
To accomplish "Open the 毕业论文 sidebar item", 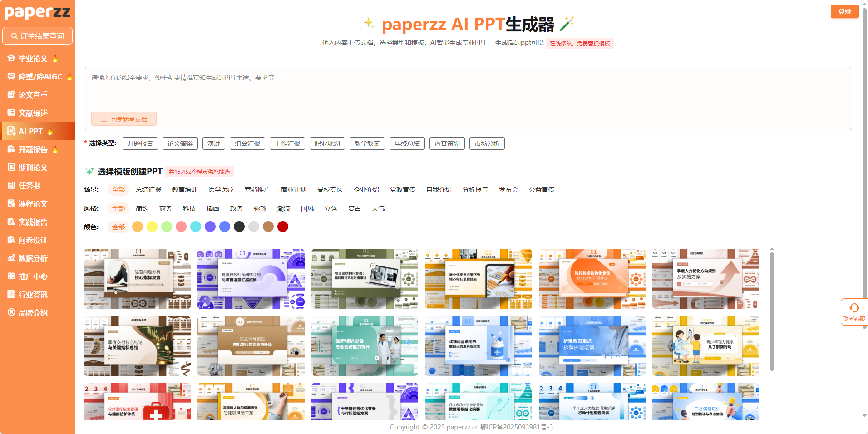I will 33,59.
